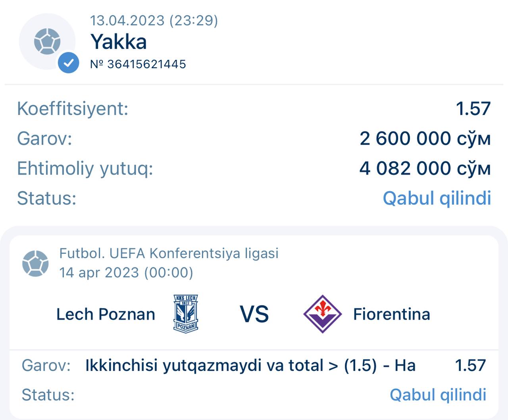Image resolution: width=508 pixels, height=420 pixels.
Task: Click the VS text between teams
Action: [254, 314]
